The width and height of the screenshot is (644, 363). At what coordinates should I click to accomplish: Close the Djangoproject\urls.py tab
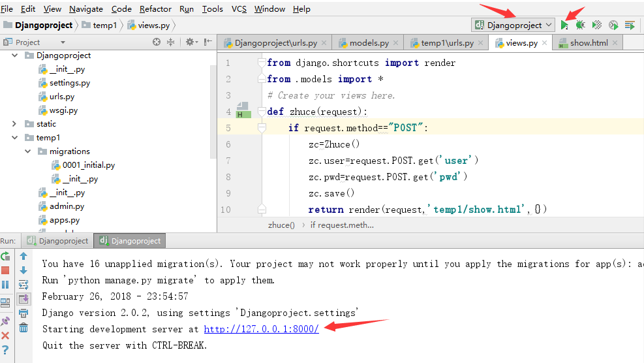[x=324, y=42]
